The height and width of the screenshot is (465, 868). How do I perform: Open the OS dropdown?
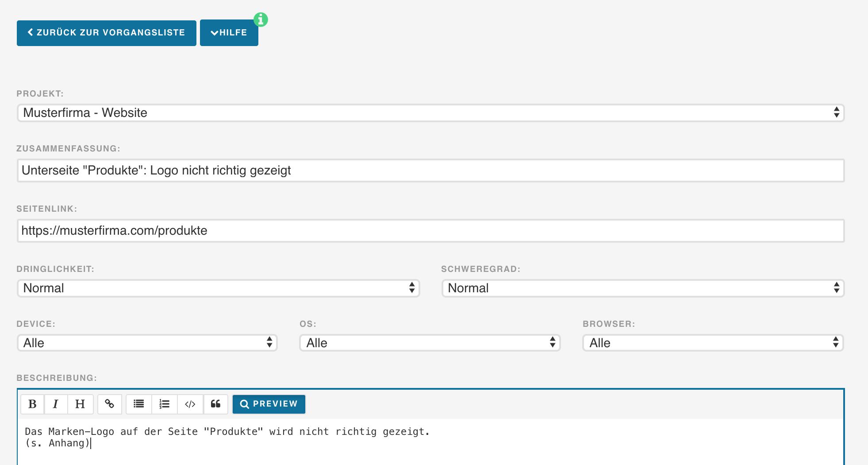(x=430, y=343)
